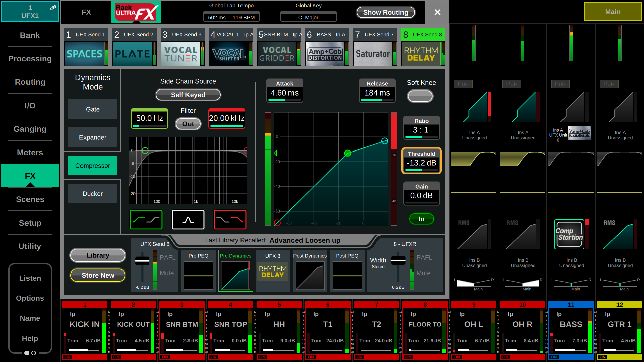Select the Saturator effect slot
This screenshot has width=644, height=362.
(373, 54)
